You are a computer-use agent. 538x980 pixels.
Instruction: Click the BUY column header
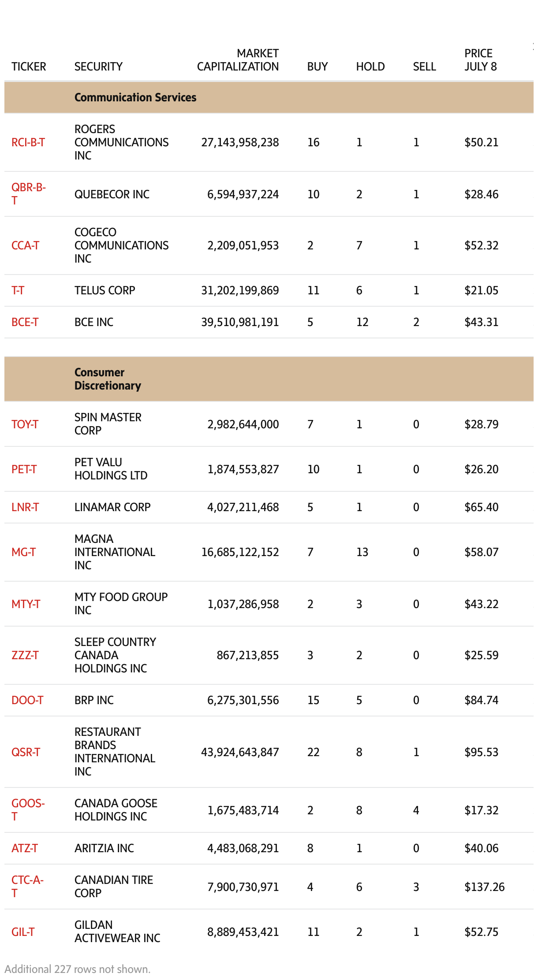point(318,67)
